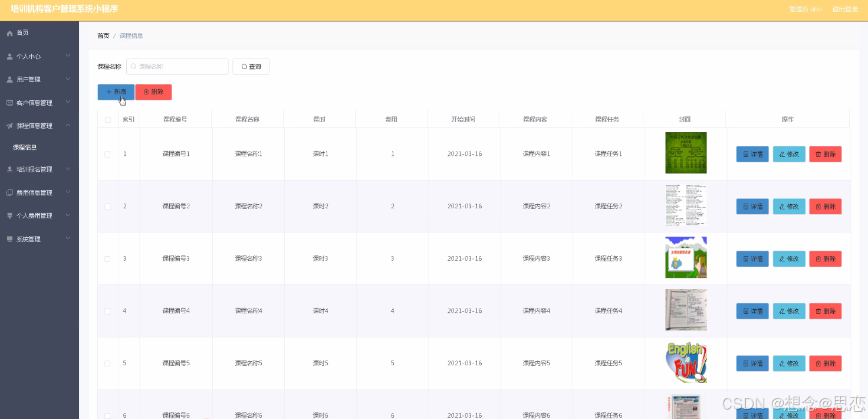The height and width of the screenshot is (419, 868).
Task: Click the pencil icon on 修改 for row 3
Action: click(782, 259)
